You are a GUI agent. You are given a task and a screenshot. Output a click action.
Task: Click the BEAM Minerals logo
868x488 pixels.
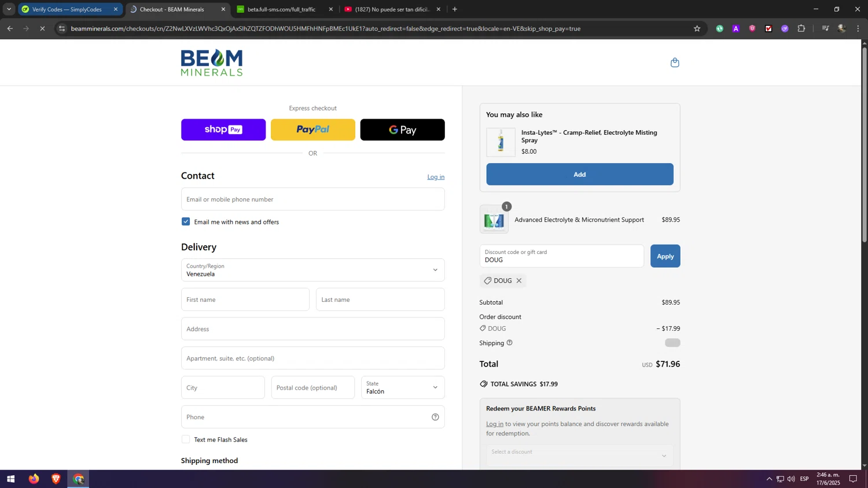pyautogui.click(x=212, y=62)
